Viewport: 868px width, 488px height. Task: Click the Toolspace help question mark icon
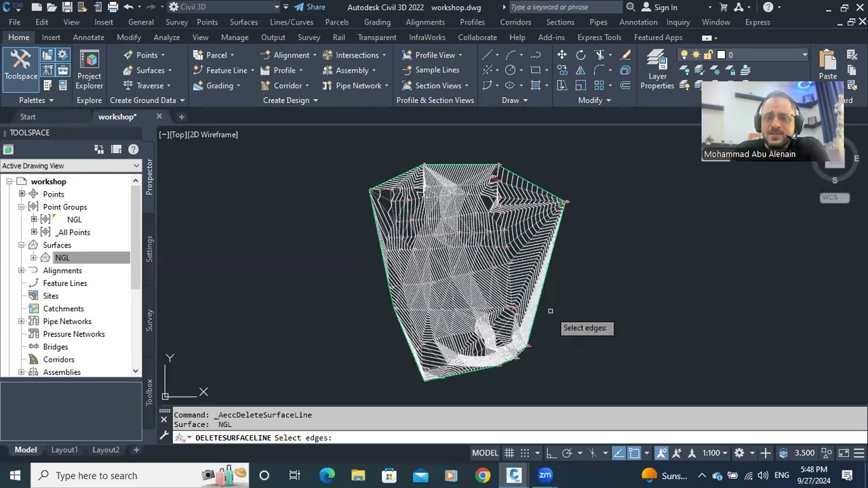point(133,149)
